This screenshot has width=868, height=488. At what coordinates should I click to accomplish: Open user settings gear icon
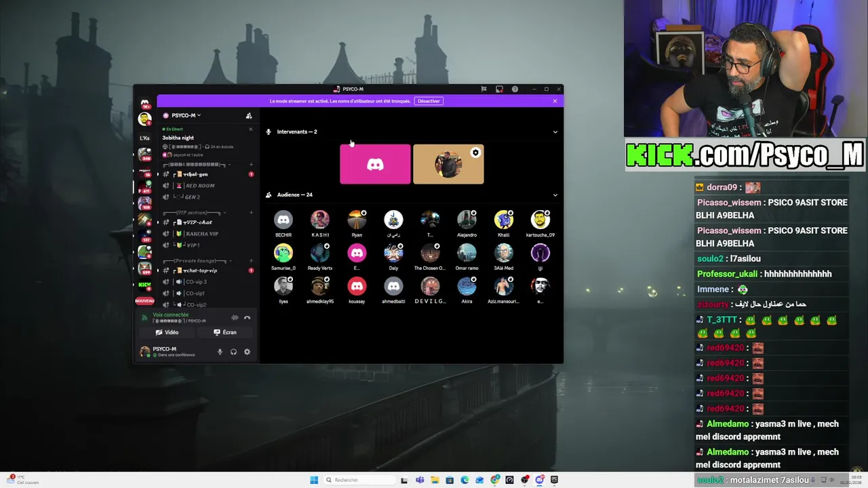(x=247, y=352)
